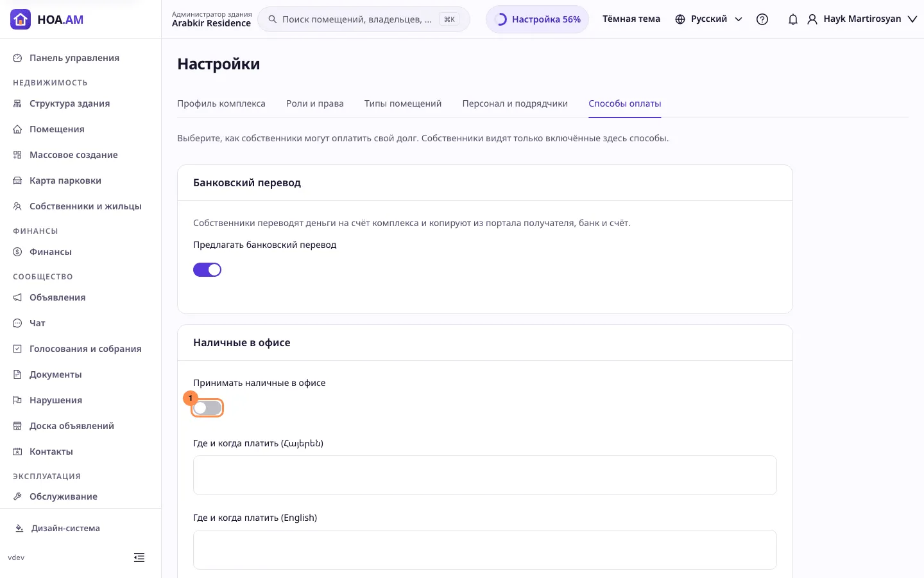Open notifications bell icon
The width and height of the screenshot is (924, 578).
(793, 19)
